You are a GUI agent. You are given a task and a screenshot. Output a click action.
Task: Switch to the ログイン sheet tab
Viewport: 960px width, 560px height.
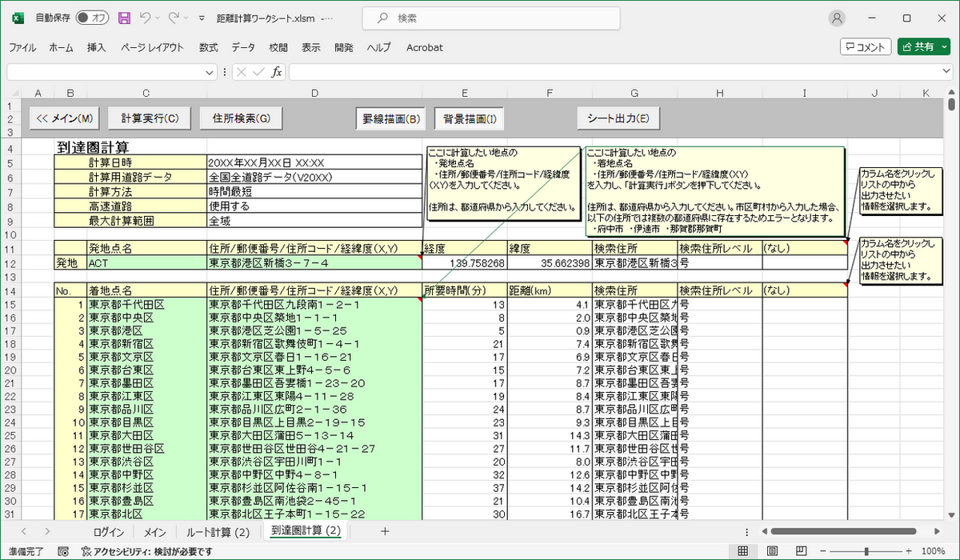(108, 531)
